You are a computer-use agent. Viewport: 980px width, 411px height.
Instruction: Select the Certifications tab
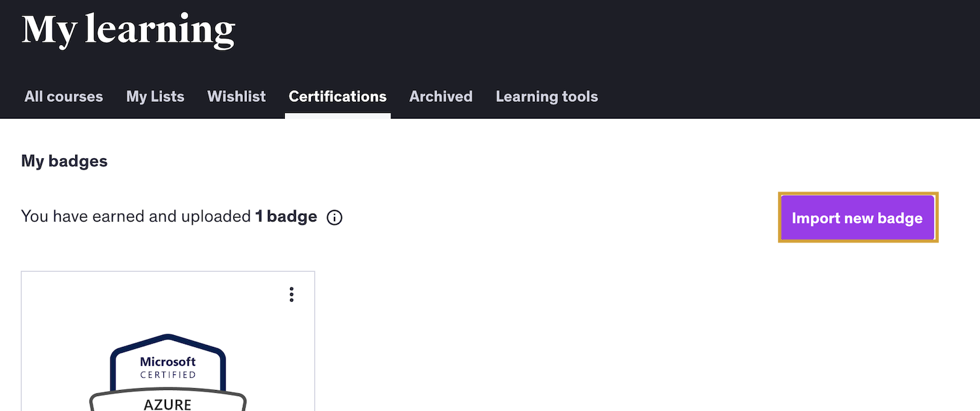click(337, 96)
